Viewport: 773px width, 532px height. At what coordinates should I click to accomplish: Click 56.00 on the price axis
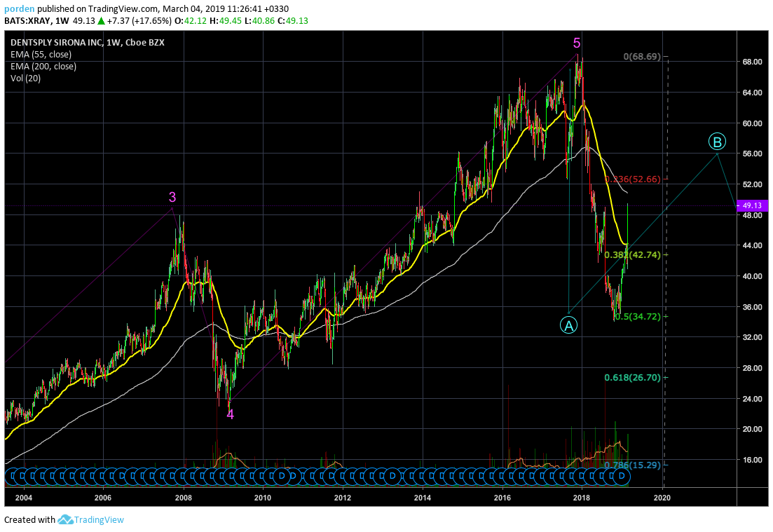752,154
